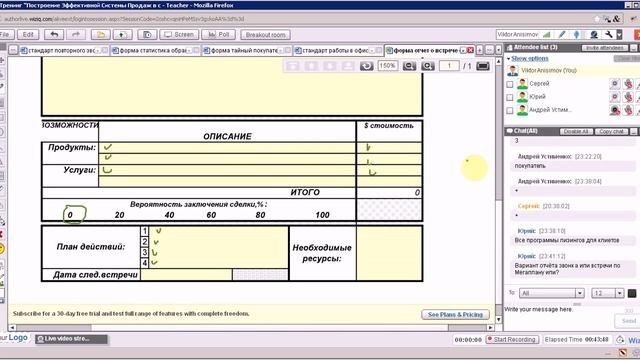The width and height of the screenshot is (640, 360).
Task: Click the Screen sharing button
Action: 179,35
